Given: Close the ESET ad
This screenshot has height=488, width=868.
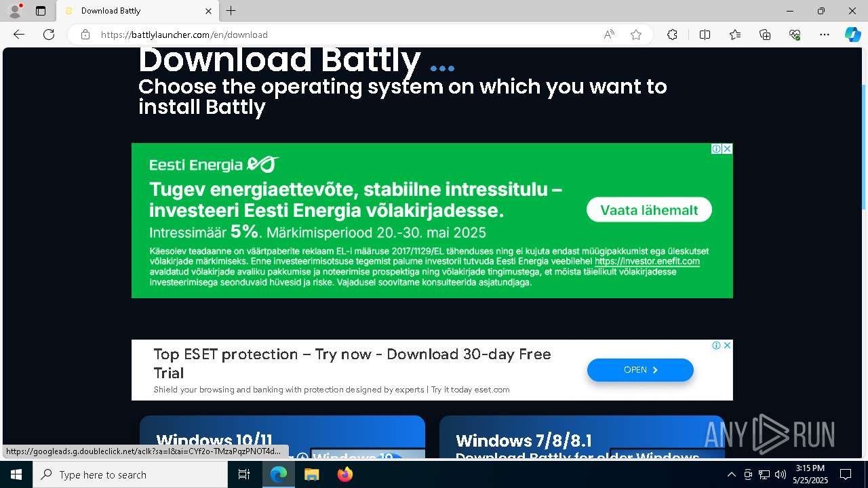Looking at the screenshot, I should click(x=727, y=345).
